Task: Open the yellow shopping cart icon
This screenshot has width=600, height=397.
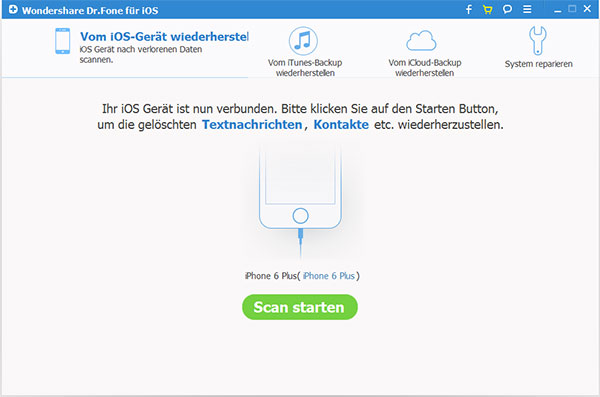Action: 488,10
